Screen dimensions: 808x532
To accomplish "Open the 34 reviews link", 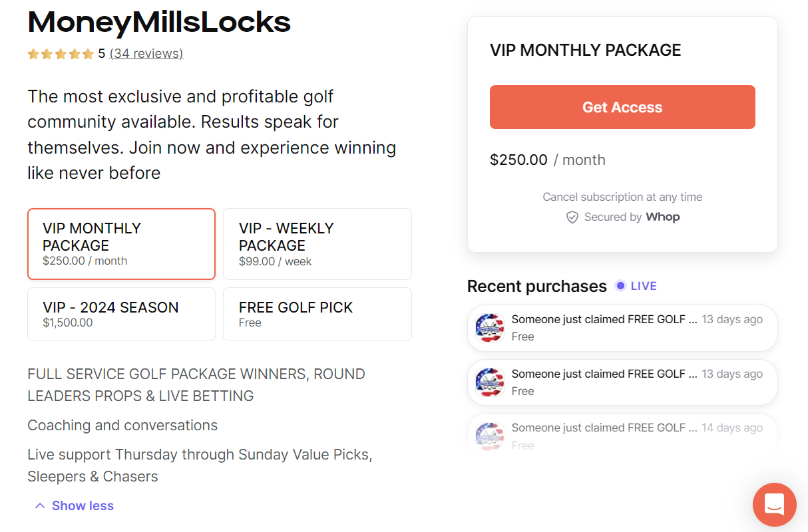I will pos(146,53).
